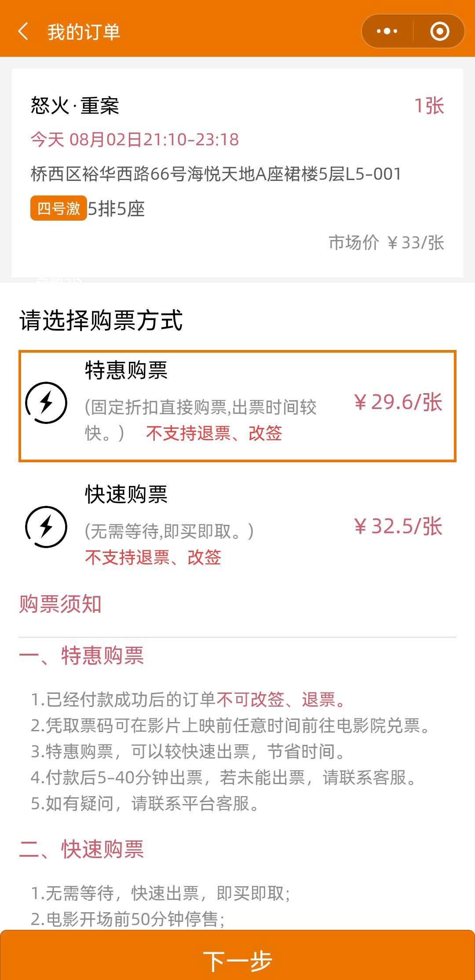Tap the 5排5座 seat information
This screenshot has height=980, width=475.
click(117, 209)
